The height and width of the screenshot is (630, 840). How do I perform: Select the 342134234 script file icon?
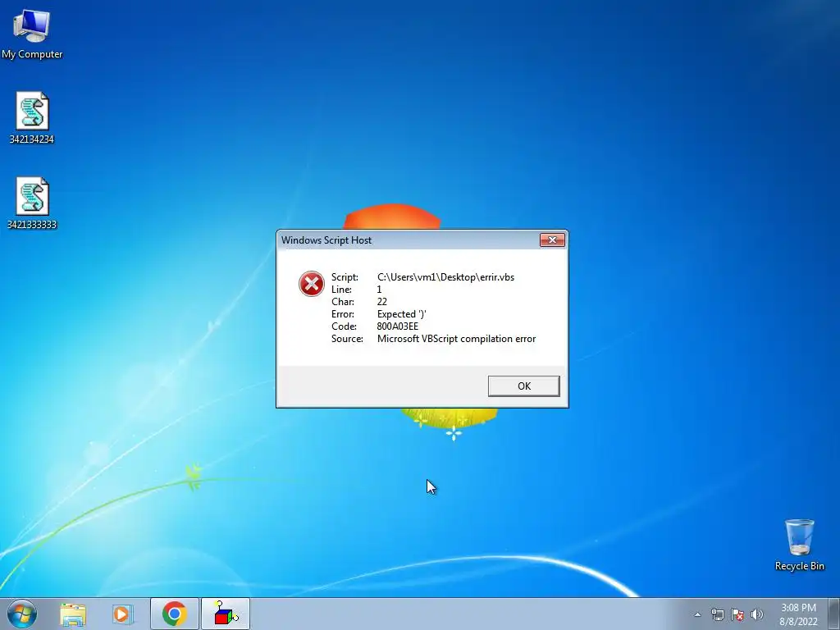(32, 118)
